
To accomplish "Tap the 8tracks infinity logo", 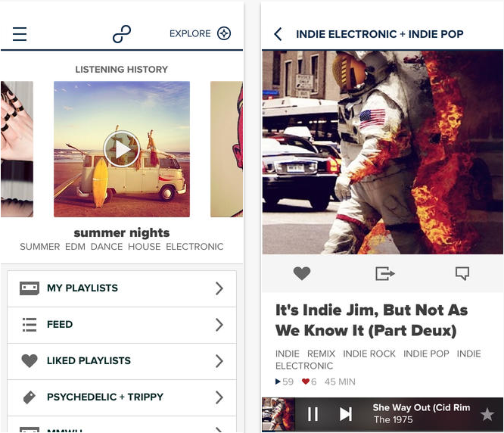I will pyautogui.click(x=122, y=34).
